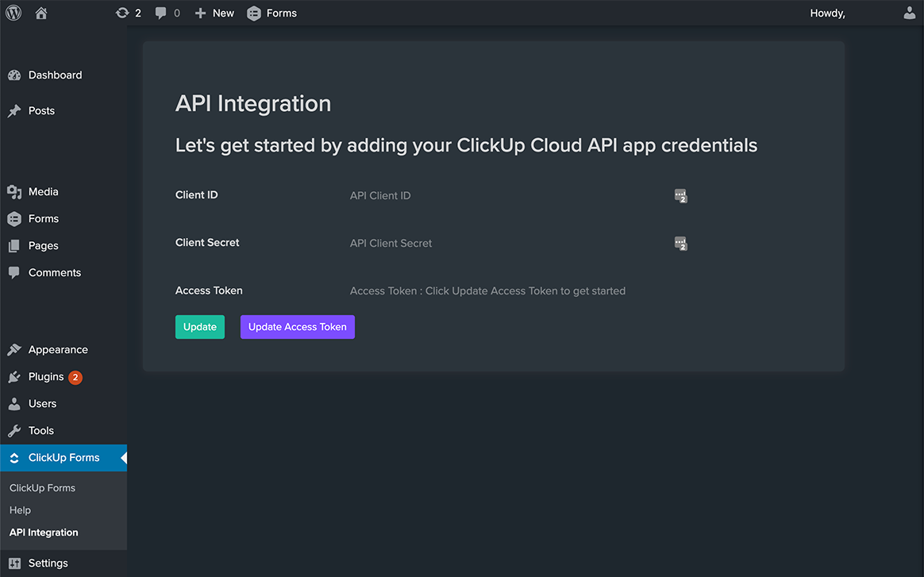This screenshot has height=577, width=924.
Task: Click the ClickUp Forms logo icon
Action: click(x=14, y=458)
